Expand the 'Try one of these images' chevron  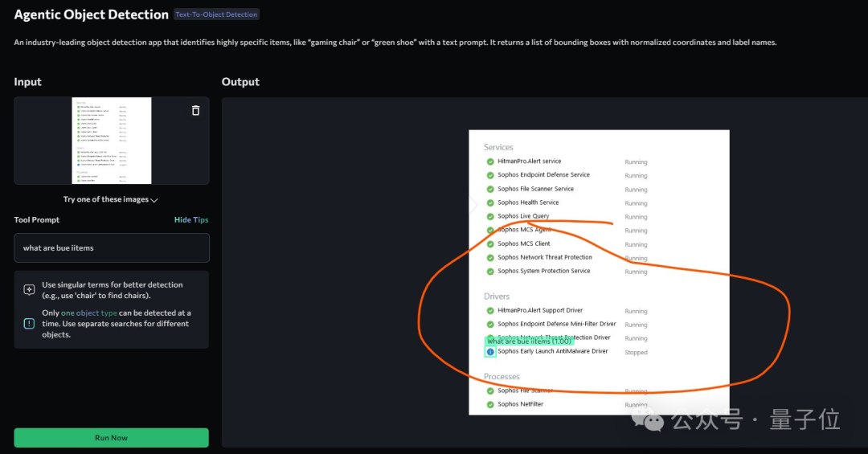pyautogui.click(x=154, y=200)
